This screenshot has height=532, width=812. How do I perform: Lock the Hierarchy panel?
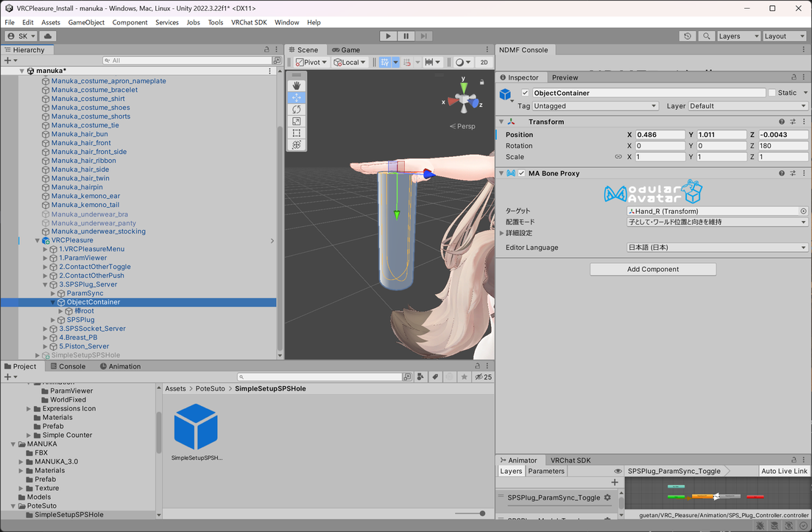266,50
